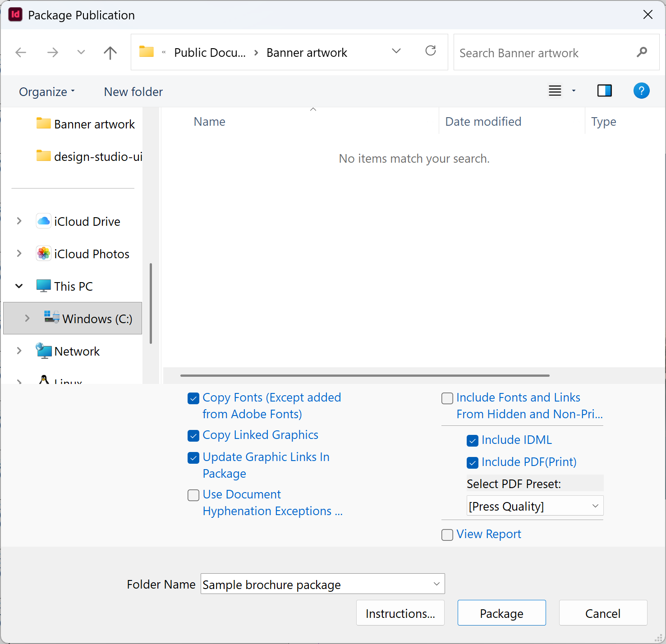
Task: Collapse the This PC tree node
Action: [x=19, y=286]
